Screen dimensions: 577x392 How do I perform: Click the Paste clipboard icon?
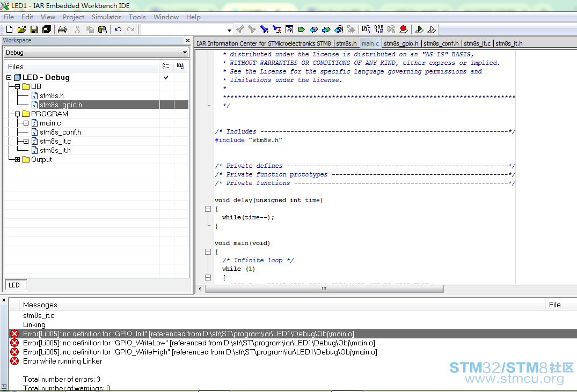pyautogui.click(x=103, y=29)
